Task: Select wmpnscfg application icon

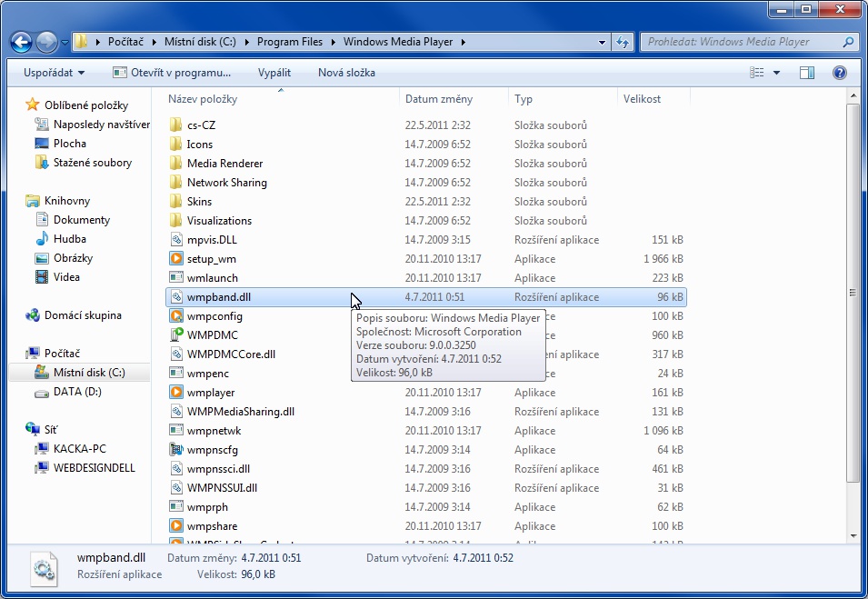Action: tap(176, 450)
